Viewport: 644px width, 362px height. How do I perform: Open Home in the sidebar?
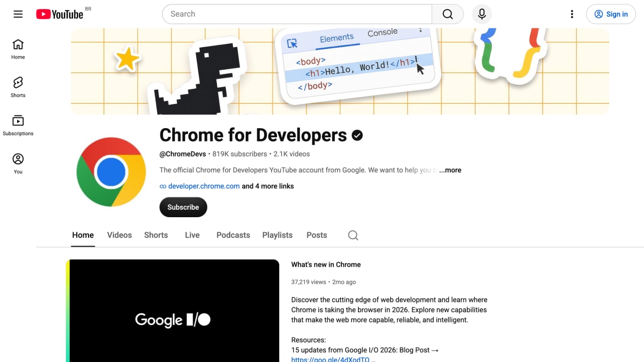coord(18,49)
